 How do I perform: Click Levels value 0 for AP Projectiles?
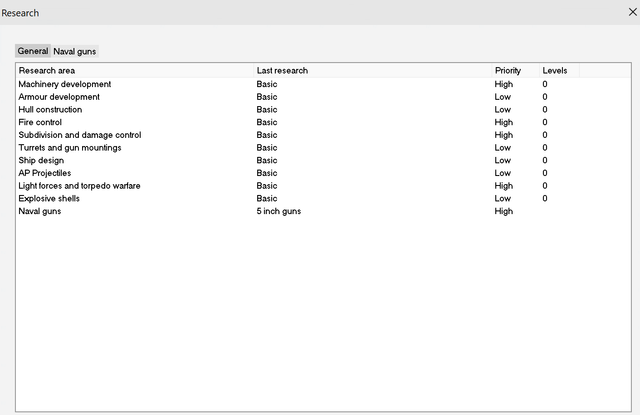point(545,173)
